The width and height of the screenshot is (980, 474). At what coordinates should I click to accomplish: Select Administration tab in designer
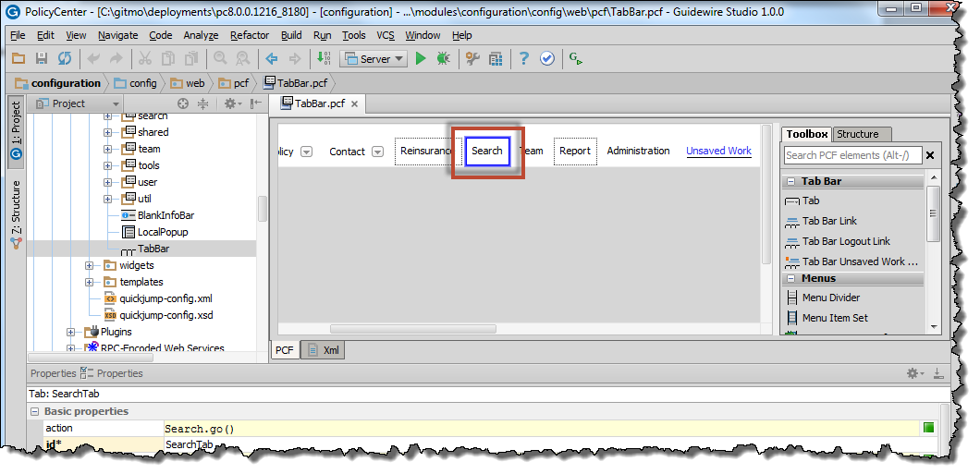pos(638,151)
